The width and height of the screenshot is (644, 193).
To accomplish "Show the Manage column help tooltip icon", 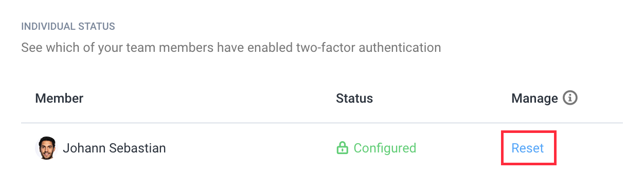I will pos(570,98).
